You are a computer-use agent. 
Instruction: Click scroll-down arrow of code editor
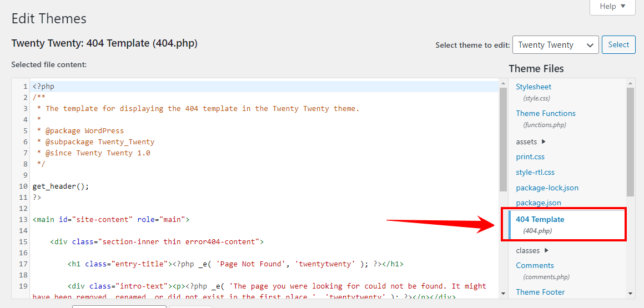pos(503,293)
